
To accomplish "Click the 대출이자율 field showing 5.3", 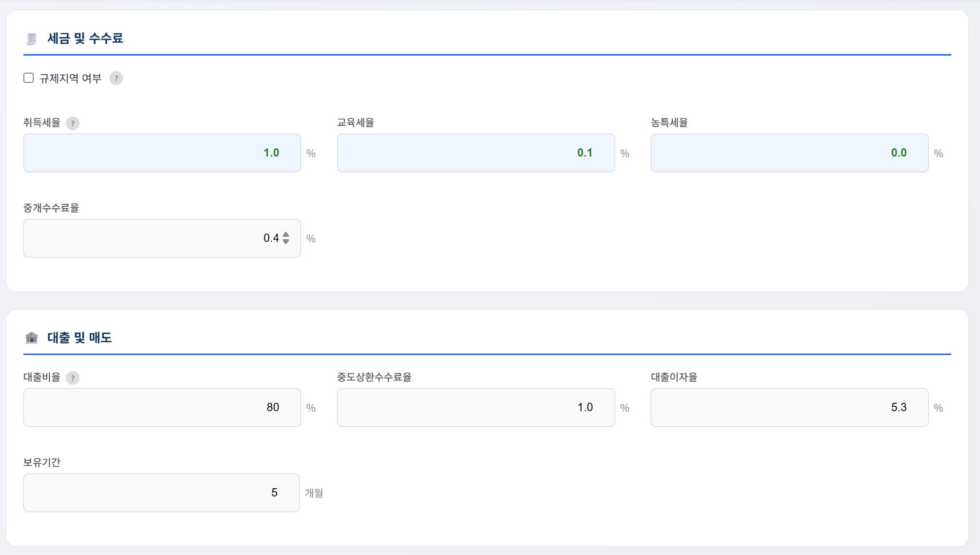I will (x=789, y=407).
